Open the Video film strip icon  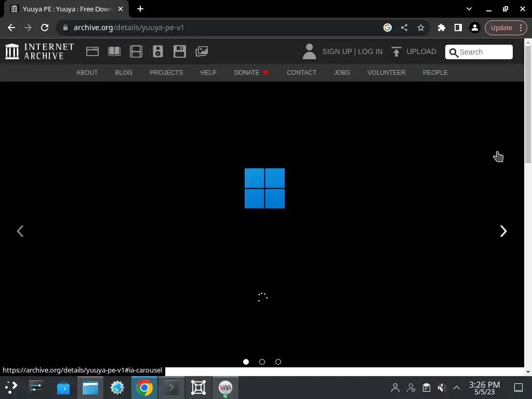click(x=136, y=51)
